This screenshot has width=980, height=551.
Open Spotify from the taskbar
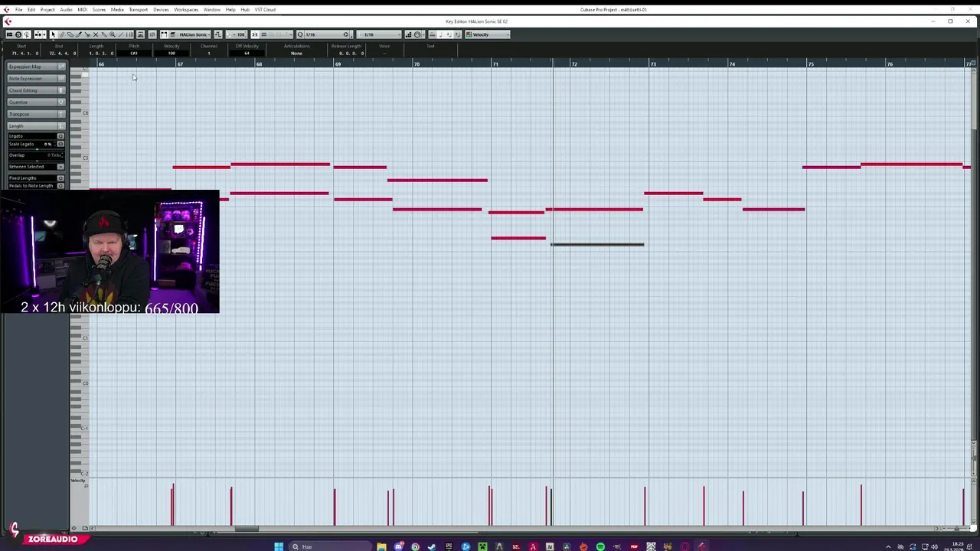tap(600, 546)
